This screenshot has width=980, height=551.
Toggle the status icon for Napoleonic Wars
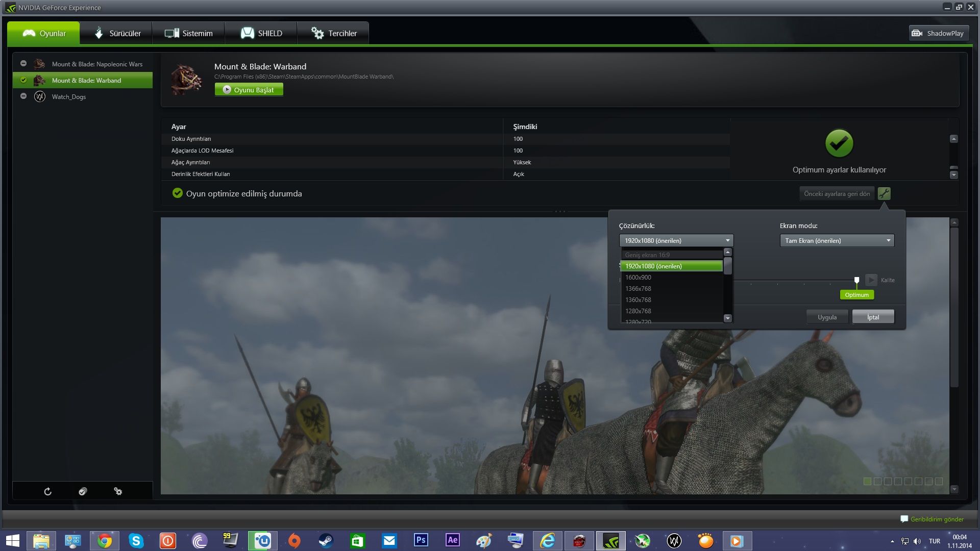point(23,64)
